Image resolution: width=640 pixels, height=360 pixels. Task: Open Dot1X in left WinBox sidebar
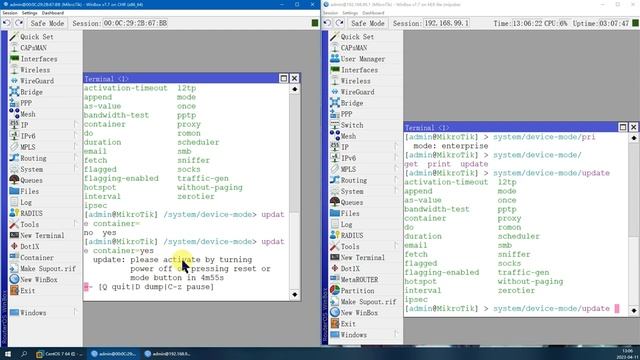(29, 246)
